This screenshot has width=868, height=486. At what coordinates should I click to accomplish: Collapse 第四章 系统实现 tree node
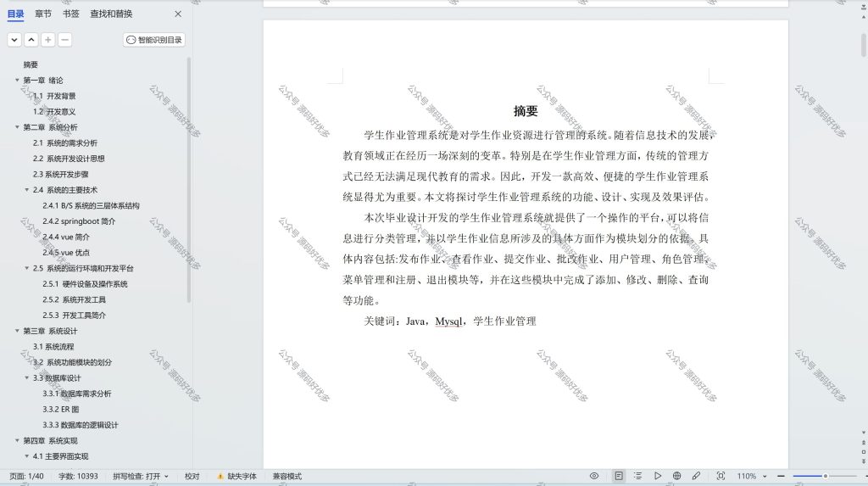[x=17, y=440]
